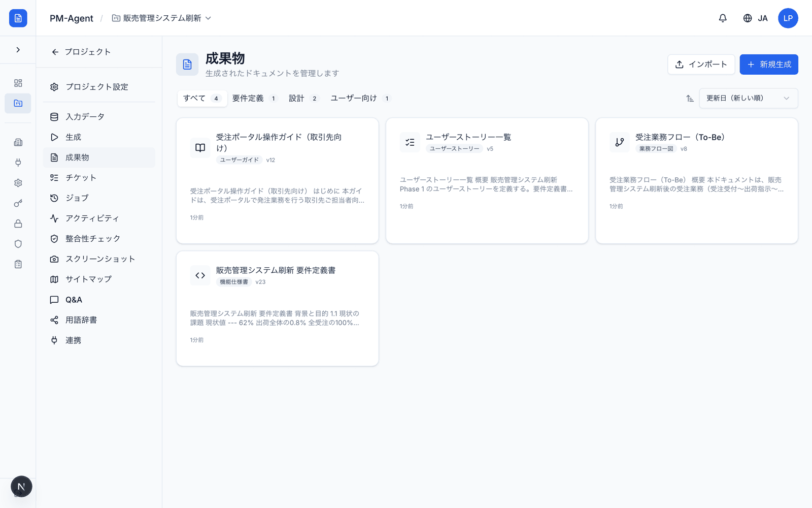Open スクリーンショット in sidebar
This screenshot has height=508, width=812.
[99, 259]
